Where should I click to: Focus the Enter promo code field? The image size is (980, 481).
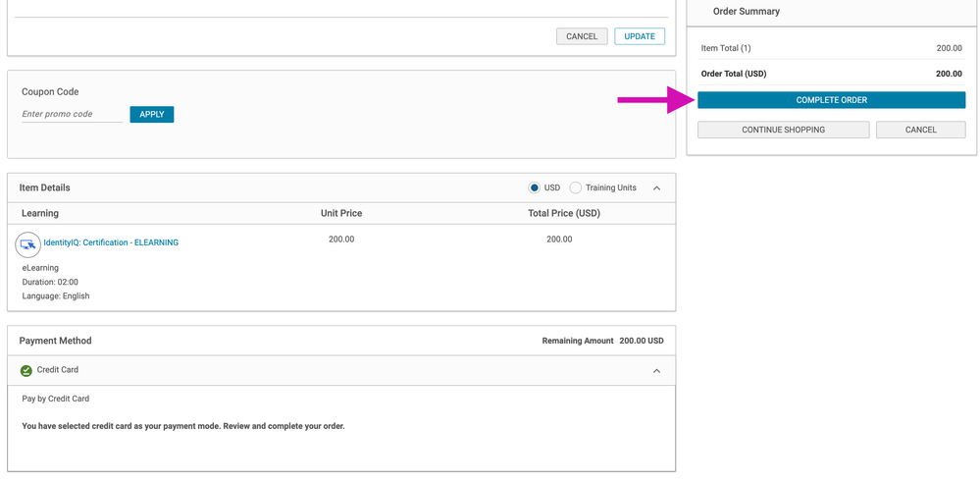[x=72, y=115]
